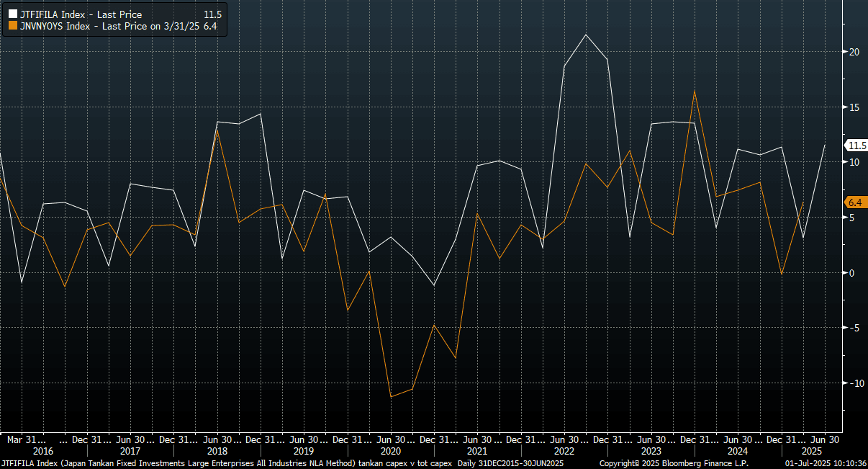Viewport: 868px width, 469px height.
Task: Select the 2019 year label on the time axis
Action: [x=304, y=452]
